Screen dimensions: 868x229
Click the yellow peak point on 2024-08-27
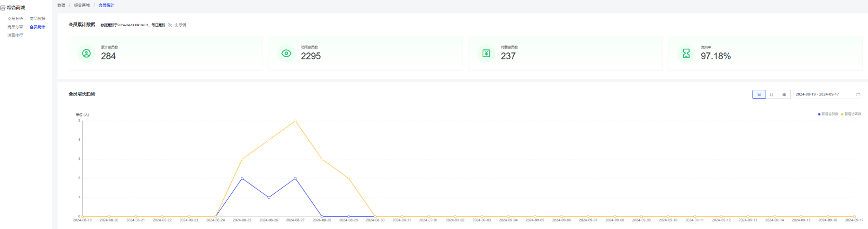(x=295, y=121)
